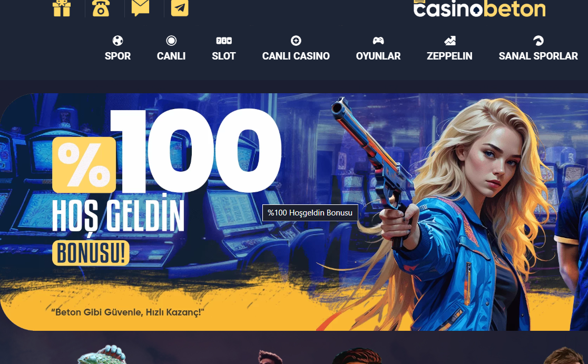Select ZEPPELIN in the navigation bar
This screenshot has width=588, height=364.
click(449, 56)
